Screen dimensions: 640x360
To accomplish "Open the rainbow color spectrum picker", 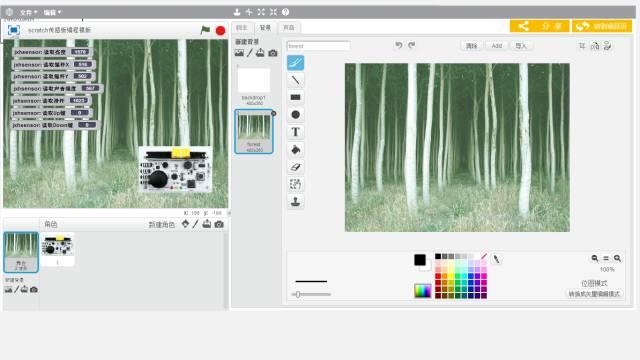I will coord(422,291).
